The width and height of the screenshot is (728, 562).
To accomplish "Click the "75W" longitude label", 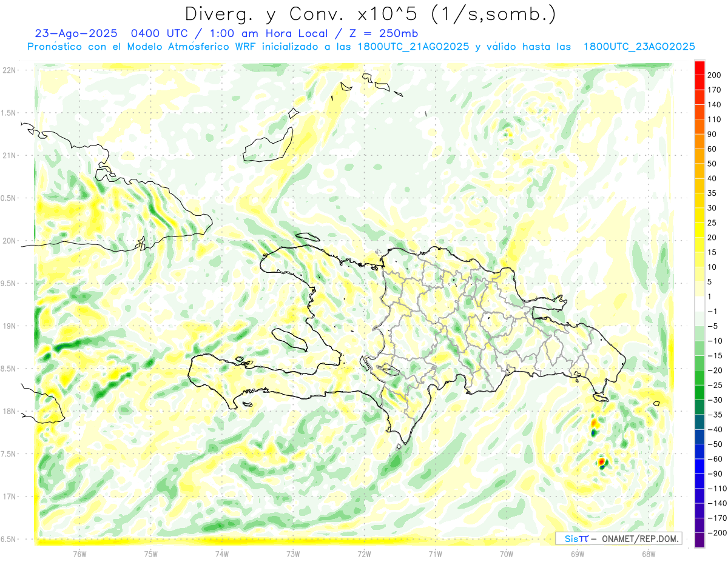I will [x=151, y=554].
